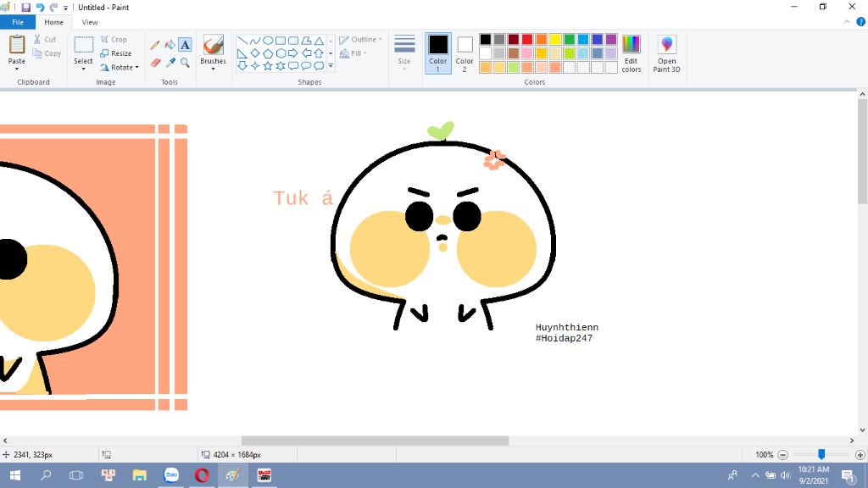868x488 pixels.
Task: Select the Magnifier tool
Action: click(x=185, y=63)
